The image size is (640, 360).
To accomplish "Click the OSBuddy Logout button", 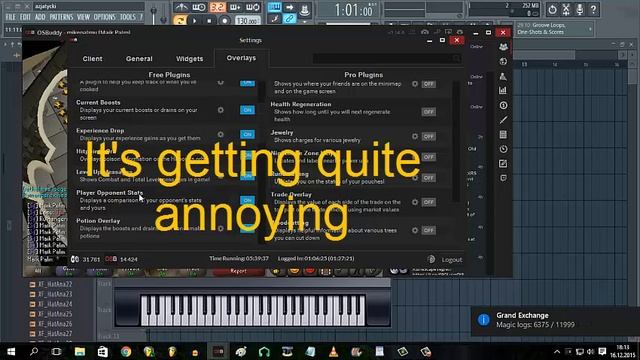I will click(452, 260).
